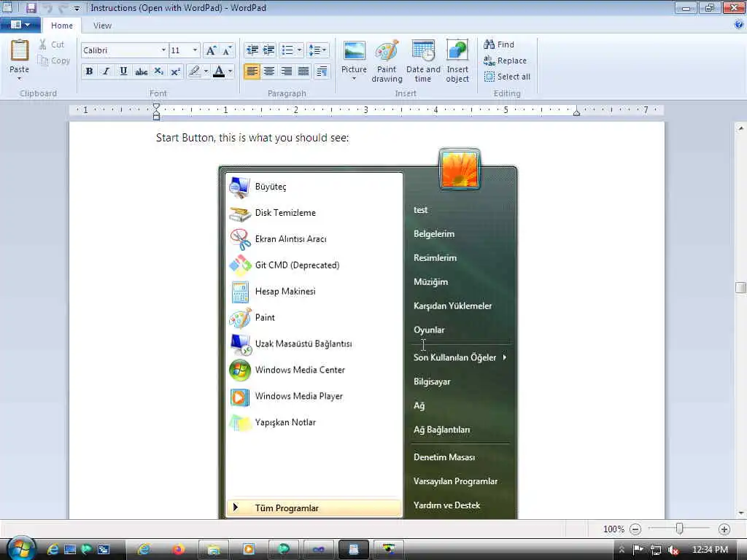Screen dimensions: 747x560
Task: Click the Save icon in quick access toolbar
Action: (x=31, y=7)
